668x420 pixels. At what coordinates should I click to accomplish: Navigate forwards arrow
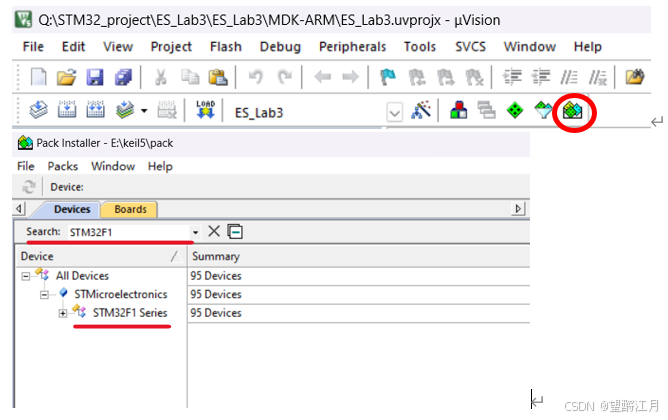pyautogui.click(x=351, y=77)
